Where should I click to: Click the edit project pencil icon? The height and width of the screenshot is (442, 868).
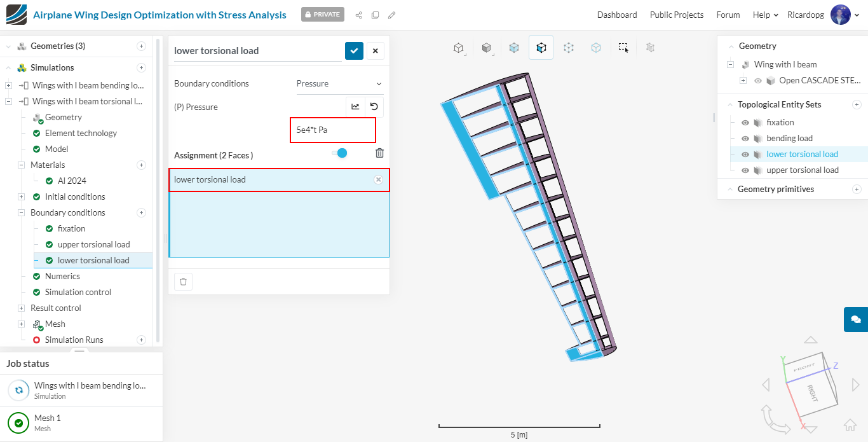[x=391, y=15]
